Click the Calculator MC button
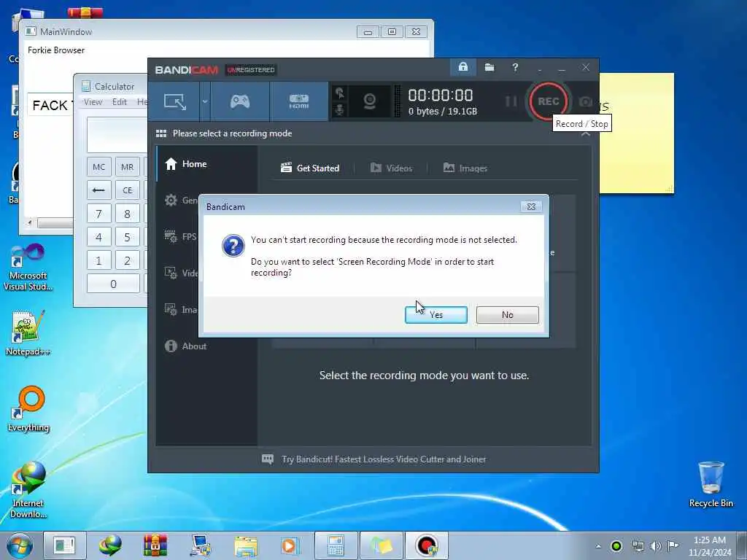 pyautogui.click(x=99, y=167)
